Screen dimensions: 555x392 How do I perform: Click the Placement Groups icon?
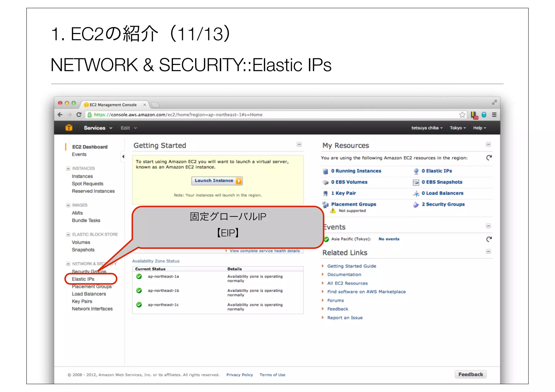pyautogui.click(x=325, y=205)
